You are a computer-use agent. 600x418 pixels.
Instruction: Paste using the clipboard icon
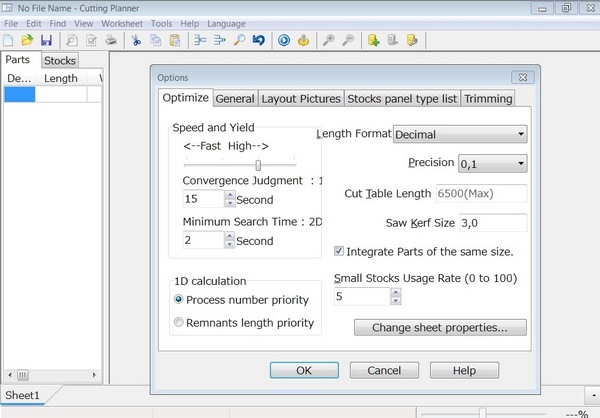click(175, 40)
